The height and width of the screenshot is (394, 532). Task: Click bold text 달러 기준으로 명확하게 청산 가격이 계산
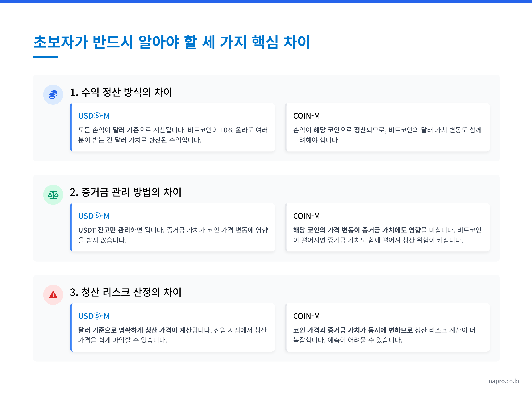[x=135, y=330]
